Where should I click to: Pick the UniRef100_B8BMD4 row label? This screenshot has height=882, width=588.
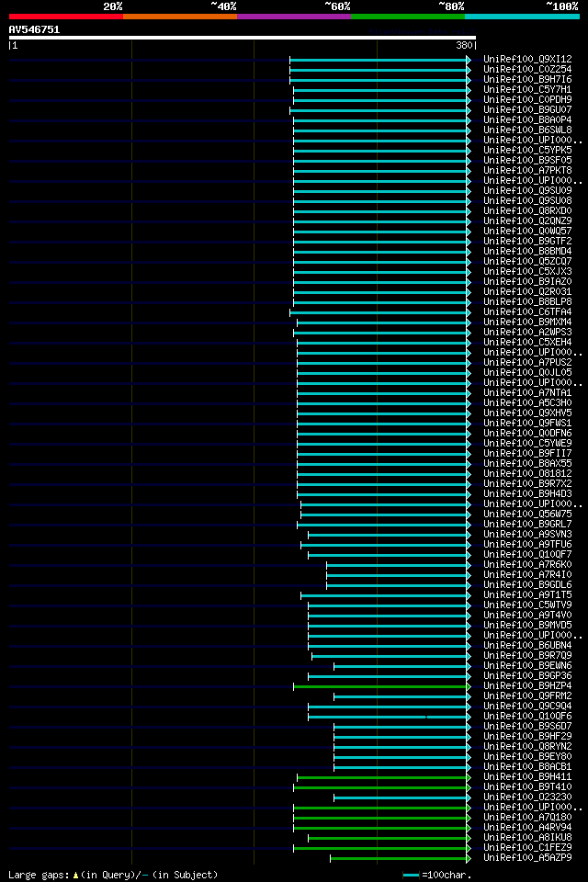tap(527, 252)
